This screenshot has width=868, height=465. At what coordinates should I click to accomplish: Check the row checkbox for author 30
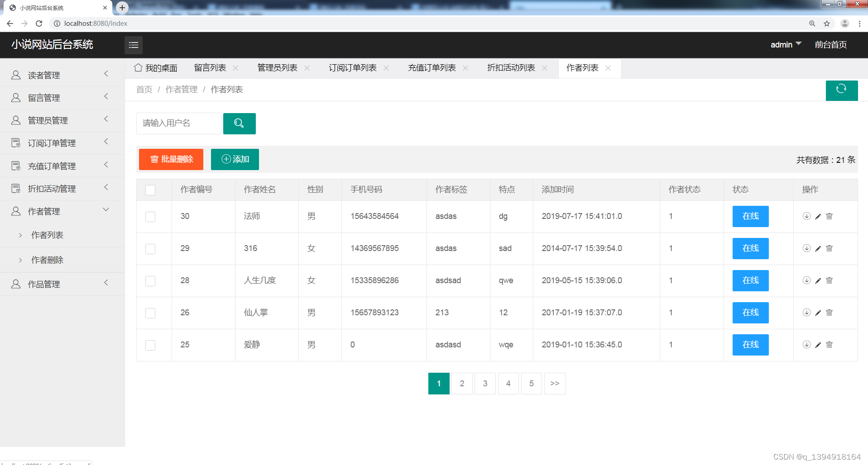(150, 217)
